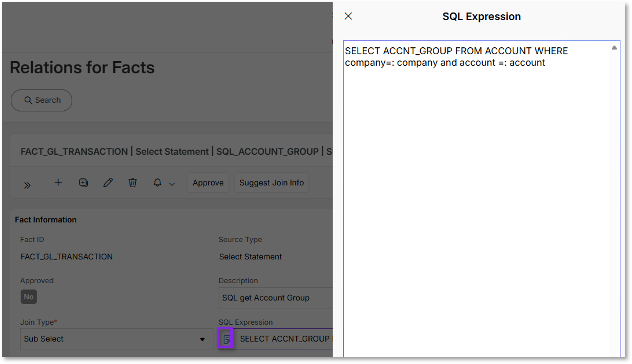Click the magnifier icon in Search
The height and width of the screenshot is (364, 632).
pos(28,100)
